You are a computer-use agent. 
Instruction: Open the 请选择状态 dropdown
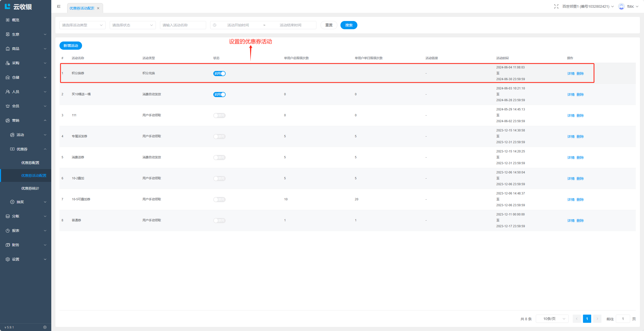(x=133, y=25)
